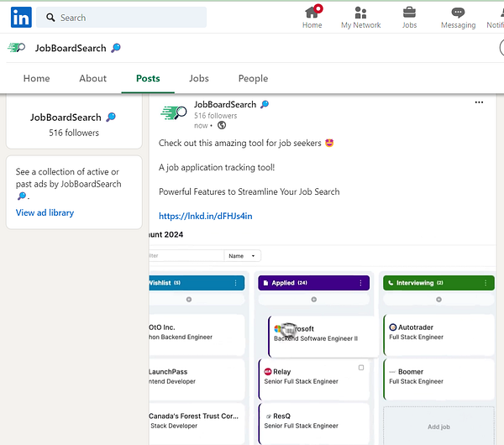The height and width of the screenshot is (445, 504).
Task: Select the Posts tab
Action: (x=148, y=78)
